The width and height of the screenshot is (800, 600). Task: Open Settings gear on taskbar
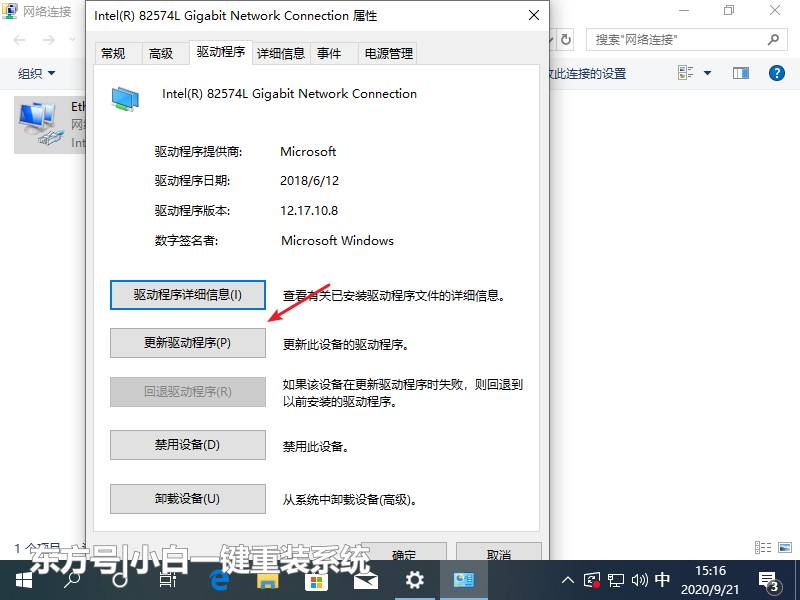tap(414, 580)
